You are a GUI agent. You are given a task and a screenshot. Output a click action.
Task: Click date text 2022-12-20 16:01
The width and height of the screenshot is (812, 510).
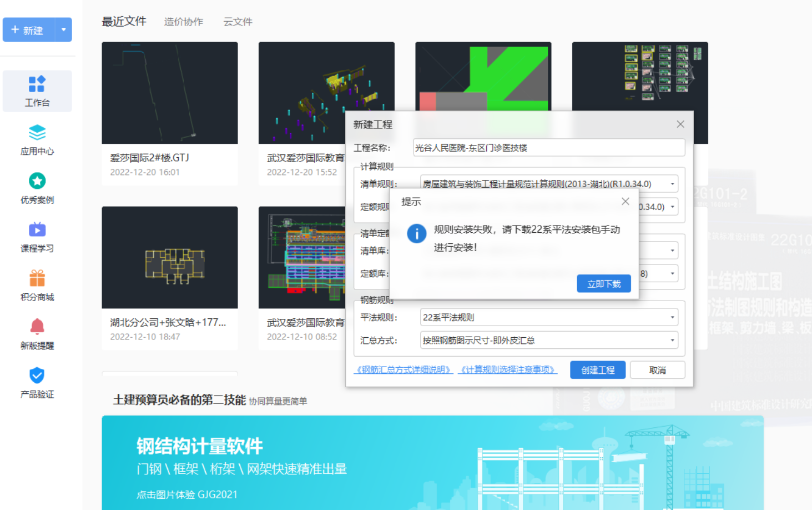pyautogui.click(x=145, y=172)
